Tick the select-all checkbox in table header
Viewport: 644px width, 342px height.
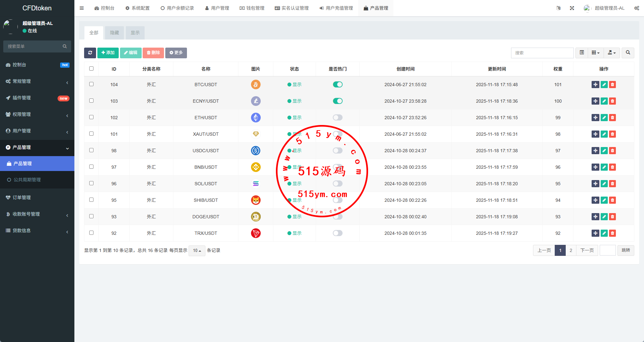91,69
